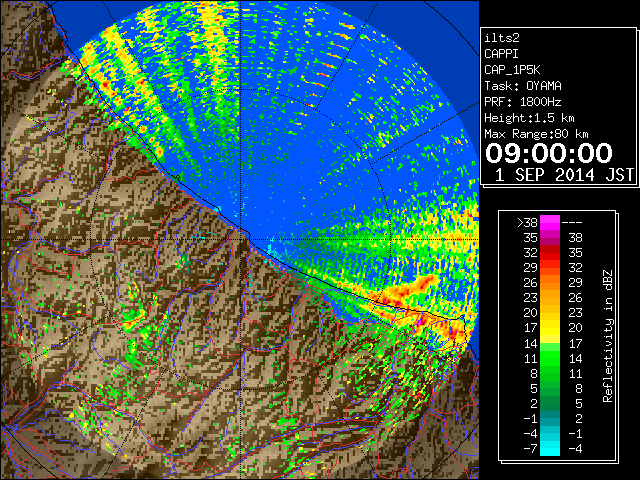Image resolution: width=640 pixels, height=480 pixels.
Task: Click the '-7' legend label
Action: [x=530, y=449]
